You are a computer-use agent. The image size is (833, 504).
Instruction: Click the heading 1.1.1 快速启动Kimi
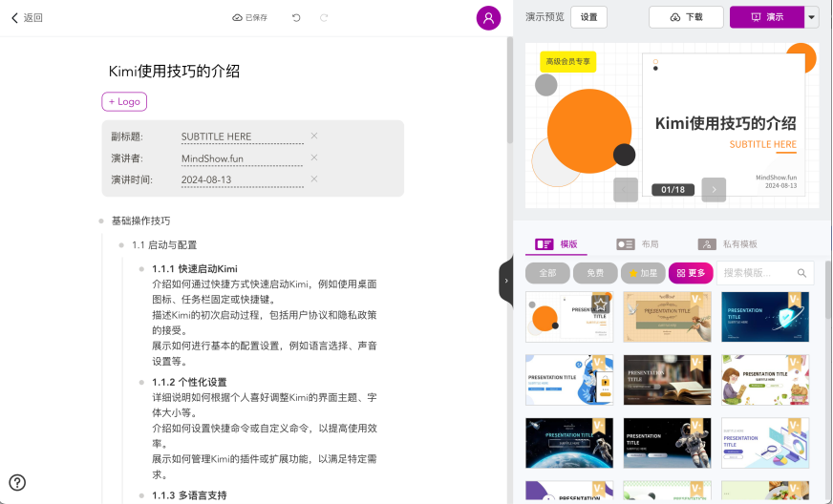click(195, 269)
